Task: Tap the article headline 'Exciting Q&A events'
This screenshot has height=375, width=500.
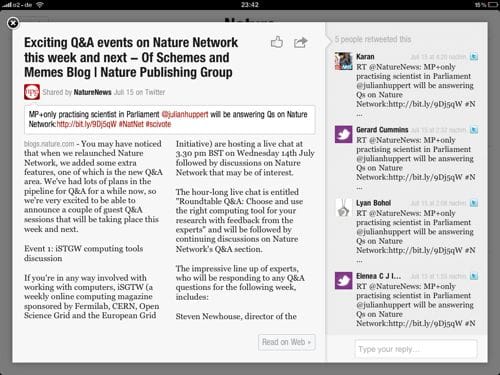Action: (x=131, y=57)
